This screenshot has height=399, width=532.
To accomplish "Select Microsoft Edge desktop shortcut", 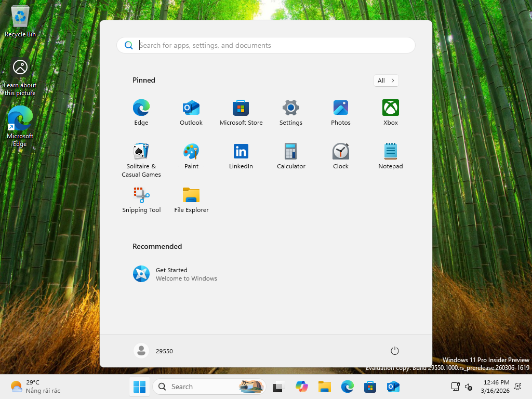I will click(x=20, y=126).
